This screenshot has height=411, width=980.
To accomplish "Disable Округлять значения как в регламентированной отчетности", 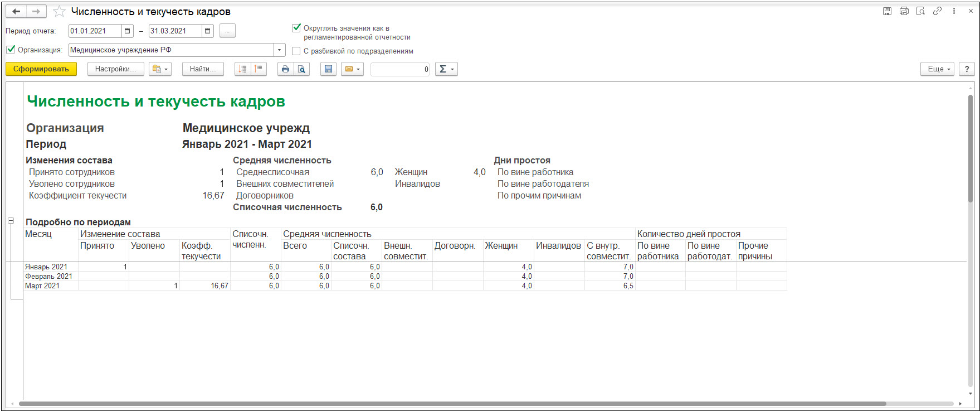I will click(296, 28).
